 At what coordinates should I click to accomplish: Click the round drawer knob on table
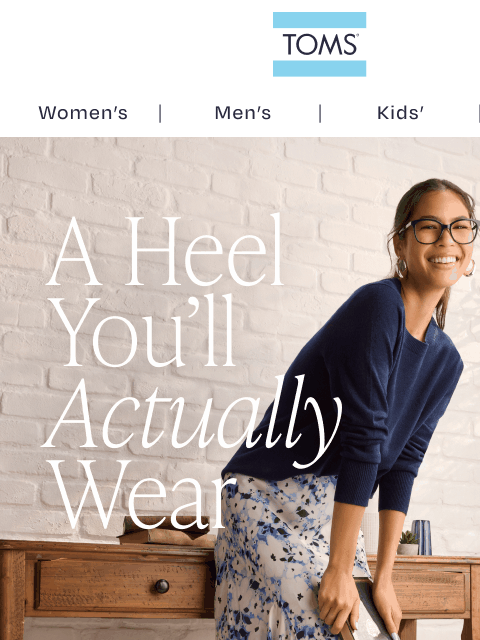point(162,586)
